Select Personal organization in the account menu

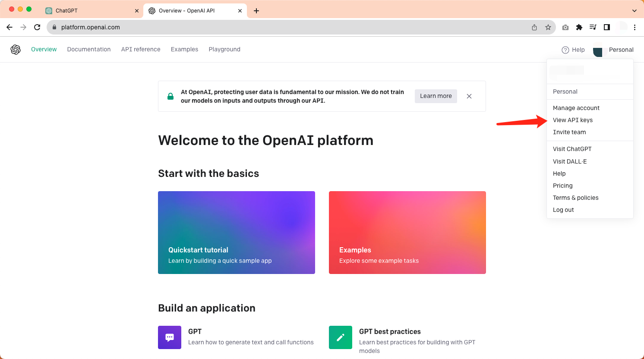point(590,92)
